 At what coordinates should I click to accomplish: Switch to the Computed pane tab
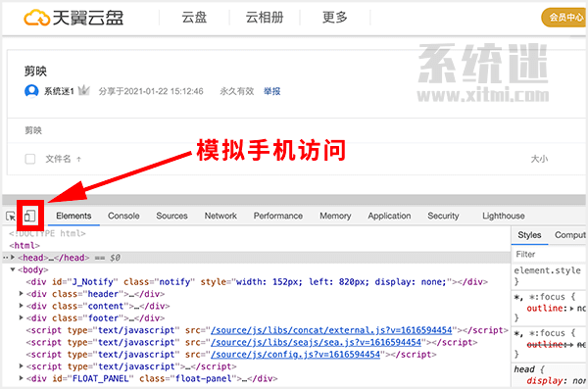[570, 235]
